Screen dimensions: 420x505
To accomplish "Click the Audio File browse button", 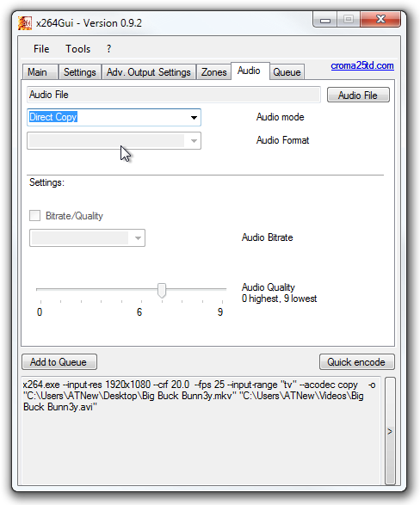I will [358, 95].
